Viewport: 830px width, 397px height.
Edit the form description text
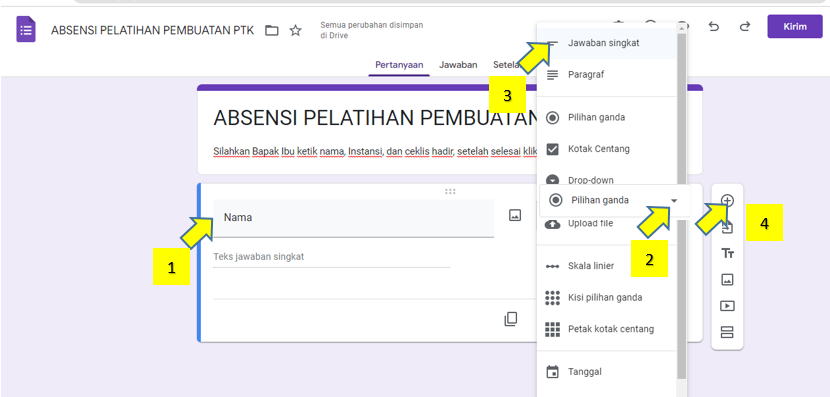click(x=375, y=151)
